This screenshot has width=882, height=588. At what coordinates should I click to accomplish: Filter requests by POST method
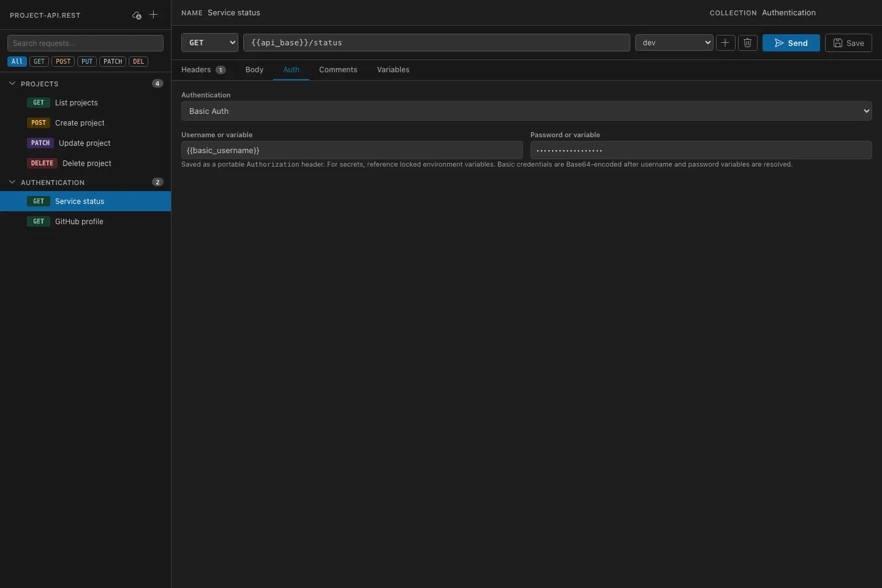pos(63,61)
